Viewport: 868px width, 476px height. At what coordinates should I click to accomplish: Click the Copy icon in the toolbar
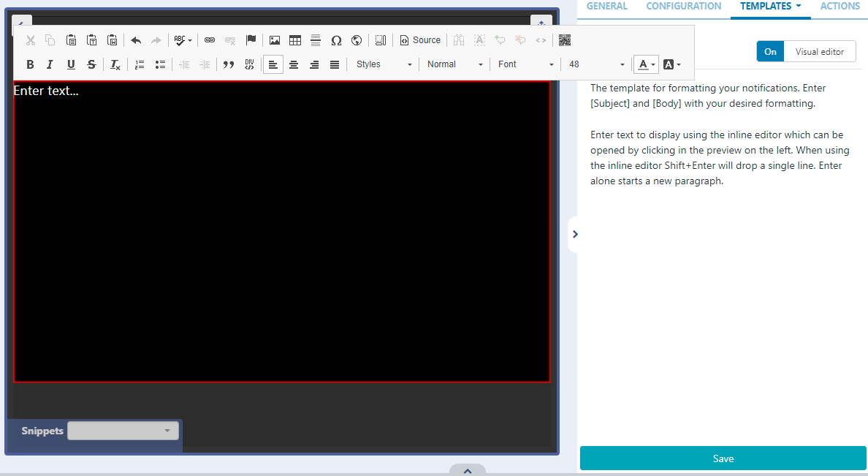(50, 40)
